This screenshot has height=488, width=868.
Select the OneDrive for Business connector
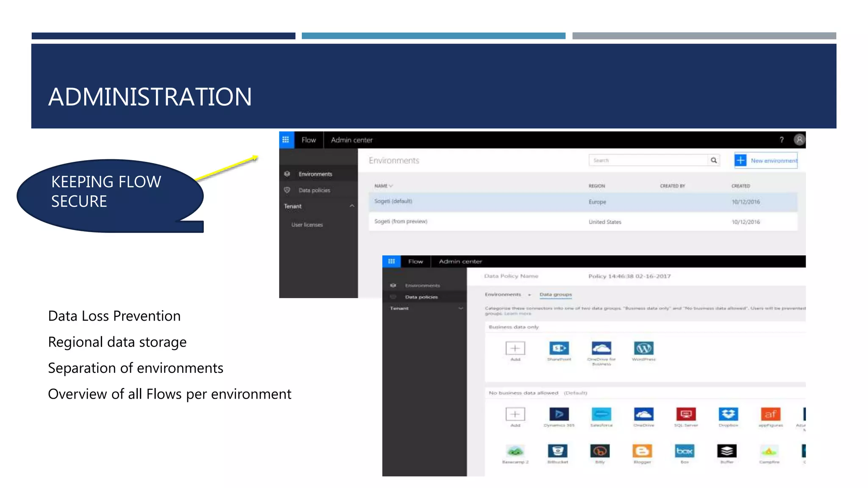[x=601, y=348]
